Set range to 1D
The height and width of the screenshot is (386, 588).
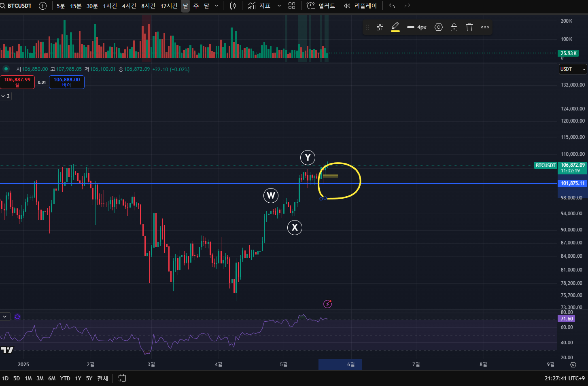[x=5, y=378]
